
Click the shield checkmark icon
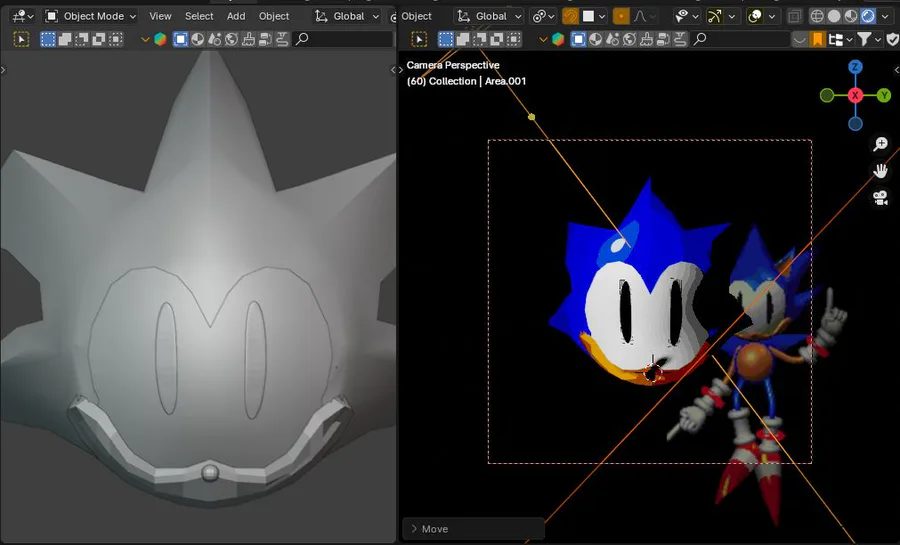pyautogui.click(x=893, y=39)
